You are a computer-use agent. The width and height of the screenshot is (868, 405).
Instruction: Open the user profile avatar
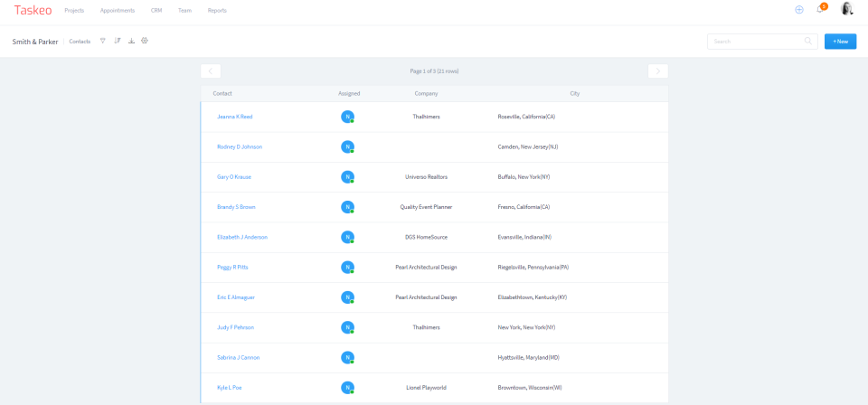click(846, 9)
